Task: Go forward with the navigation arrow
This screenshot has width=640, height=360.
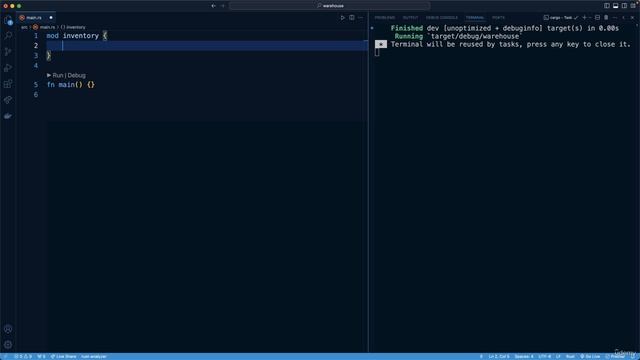Action: (223, 6)
